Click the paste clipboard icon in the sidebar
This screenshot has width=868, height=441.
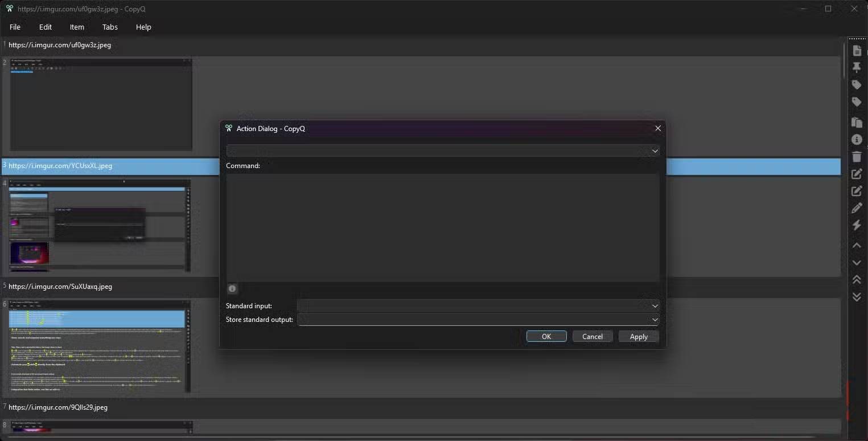(x=857, y=122)
